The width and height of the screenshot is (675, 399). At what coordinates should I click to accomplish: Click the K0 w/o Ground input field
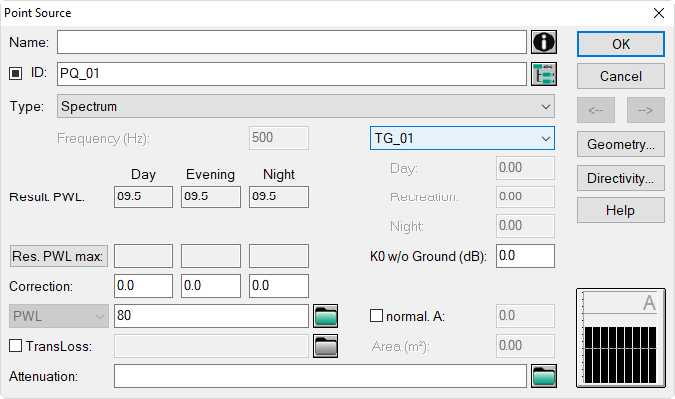point(525,256)
